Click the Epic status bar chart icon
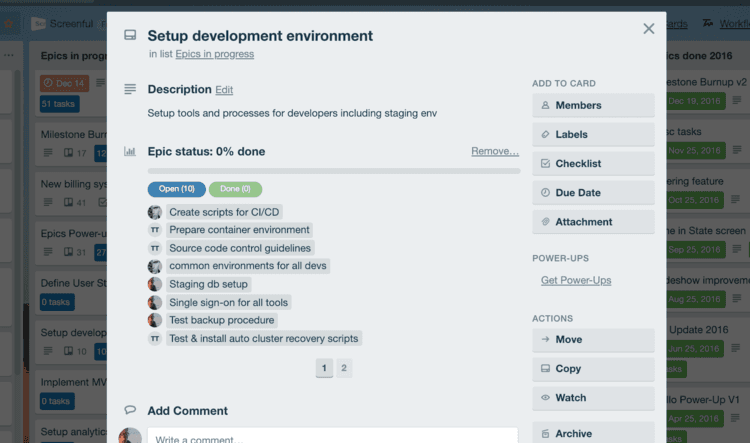The height and width of the screenshot is (443, 750). tap(130, 151)
